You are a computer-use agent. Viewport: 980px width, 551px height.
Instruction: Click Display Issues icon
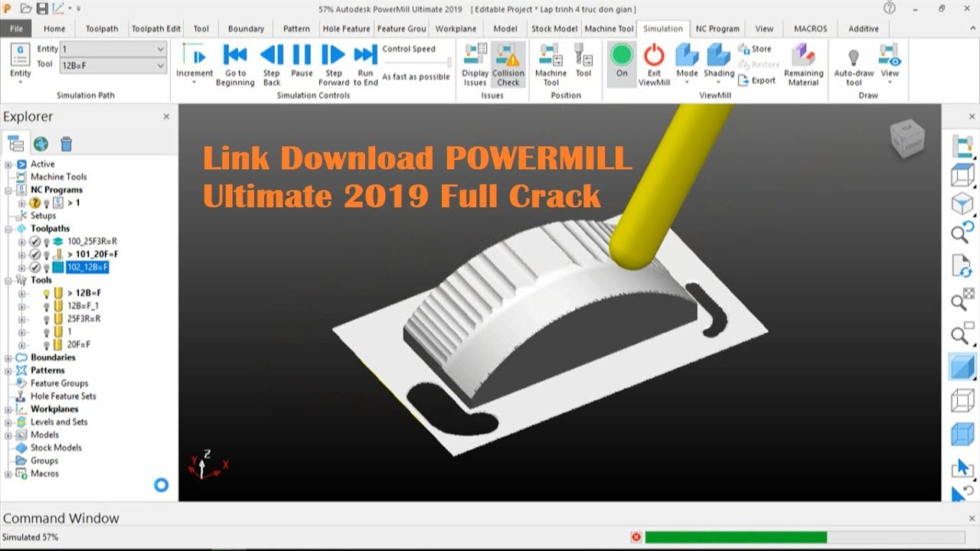pyautogui.click(x=475, y=65)
